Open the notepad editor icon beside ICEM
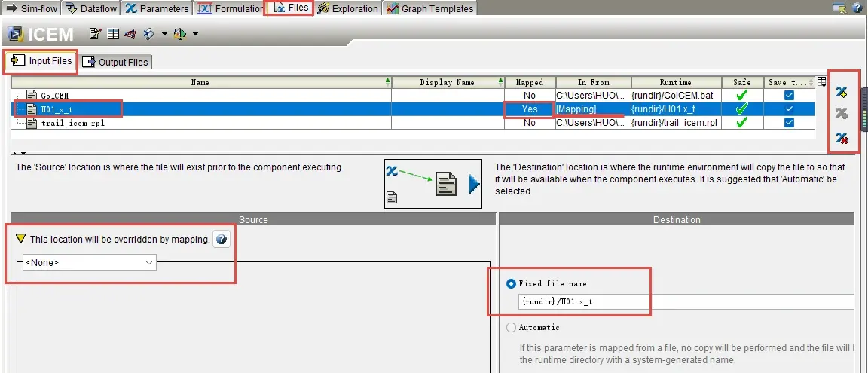This screenshot has height=373, width=868. click(x=95, y=35)
